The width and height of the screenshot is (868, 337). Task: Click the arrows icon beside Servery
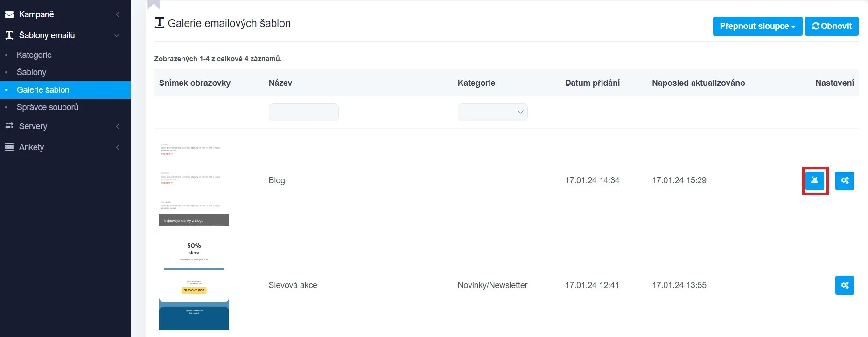pos(9,126)
